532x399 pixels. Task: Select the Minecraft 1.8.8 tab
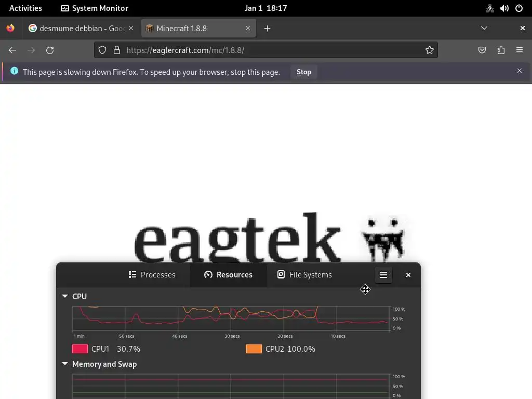click(198, 28)
